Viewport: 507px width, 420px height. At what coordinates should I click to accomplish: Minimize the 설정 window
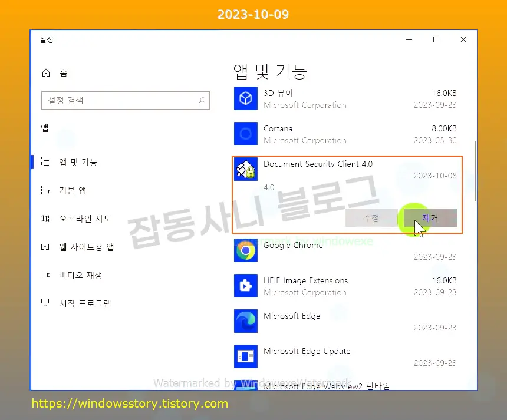[409, 39]
